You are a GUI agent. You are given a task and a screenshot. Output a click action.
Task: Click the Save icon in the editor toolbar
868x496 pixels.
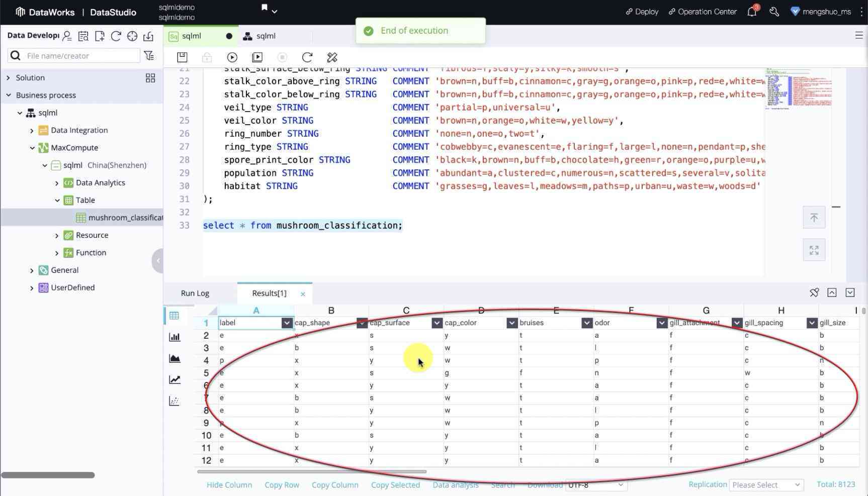[182, 57]
